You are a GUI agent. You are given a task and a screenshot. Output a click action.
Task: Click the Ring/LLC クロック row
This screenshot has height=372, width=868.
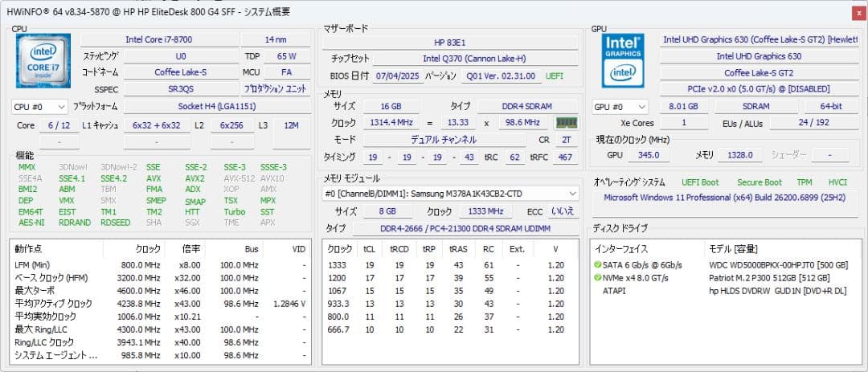(x=161, y=342)
